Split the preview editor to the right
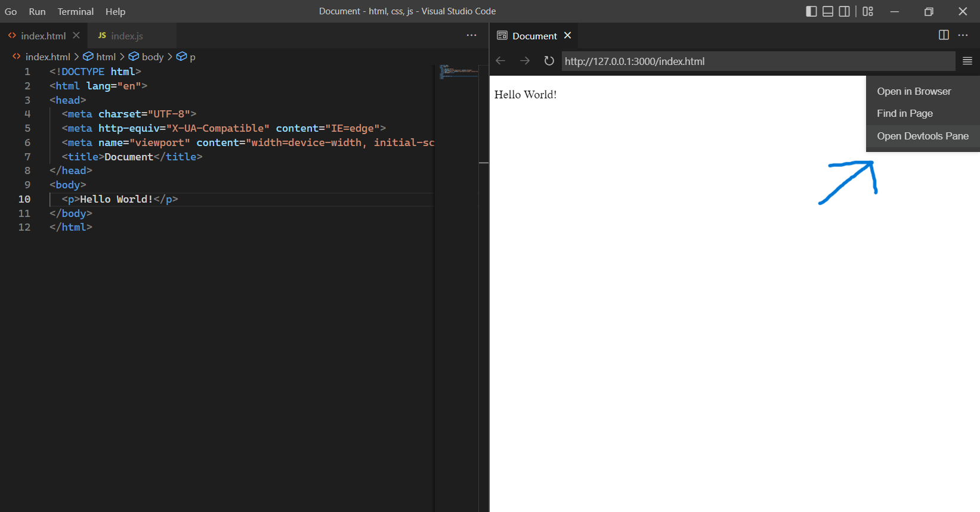980x512 pixels. 944,35
